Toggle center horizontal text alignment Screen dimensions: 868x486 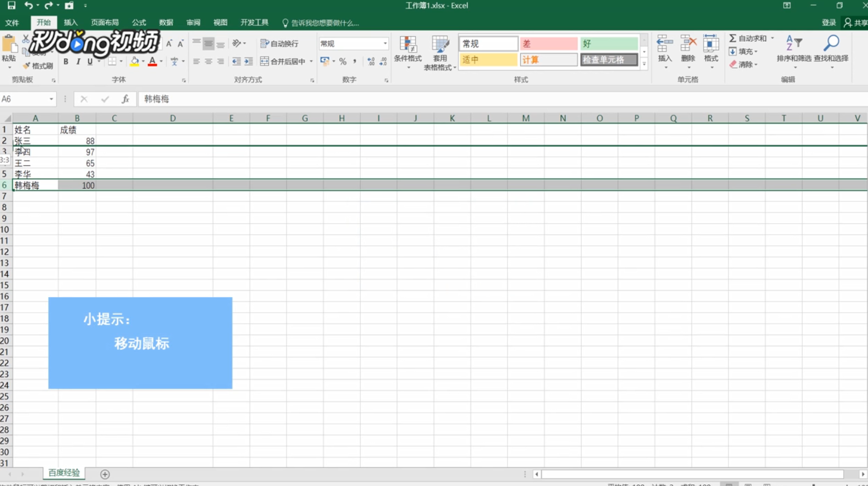coord(209,61)
